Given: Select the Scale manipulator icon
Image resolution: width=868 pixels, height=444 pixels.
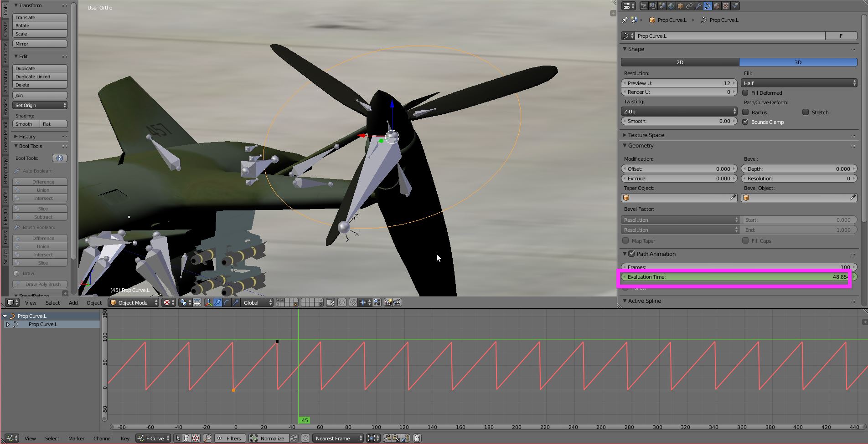Looking at the screenshot, I should point(236,302).
